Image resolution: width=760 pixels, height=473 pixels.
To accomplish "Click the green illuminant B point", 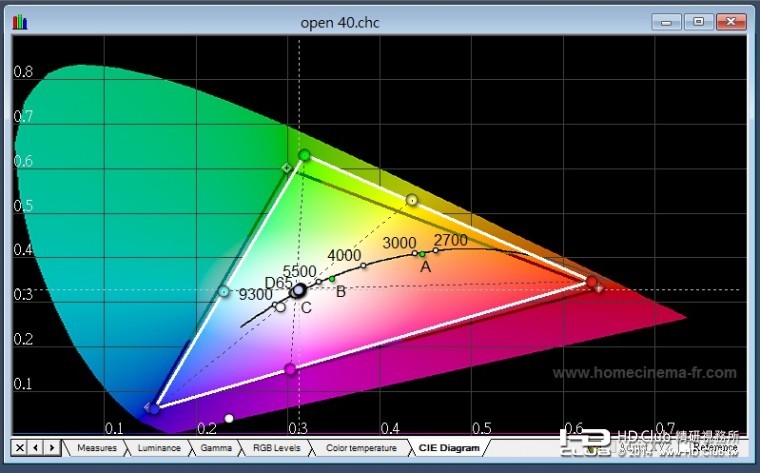I will click(332, 279).
